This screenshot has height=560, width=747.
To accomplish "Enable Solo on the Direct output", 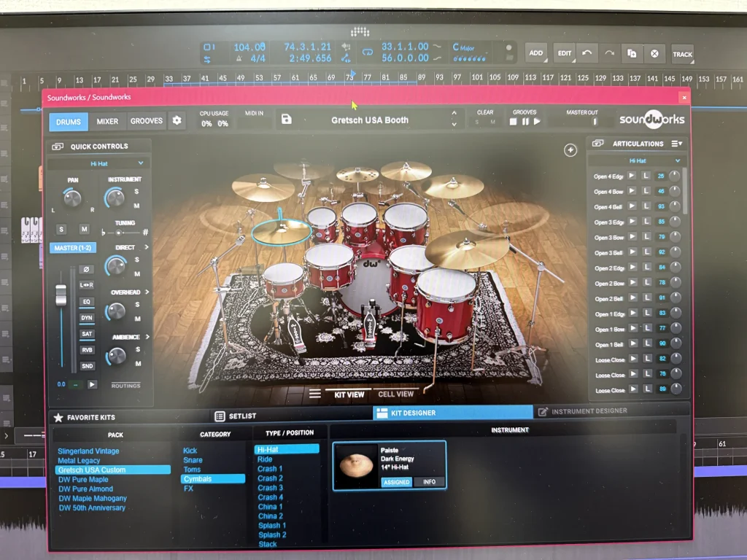I will (136, 258).
